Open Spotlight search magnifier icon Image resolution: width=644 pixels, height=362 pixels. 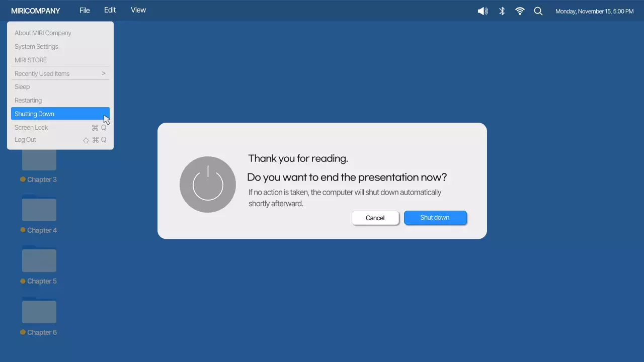(538, 11)
